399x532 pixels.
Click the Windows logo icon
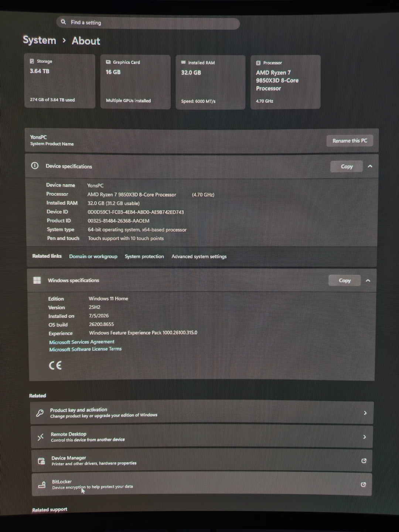(37, 280)
